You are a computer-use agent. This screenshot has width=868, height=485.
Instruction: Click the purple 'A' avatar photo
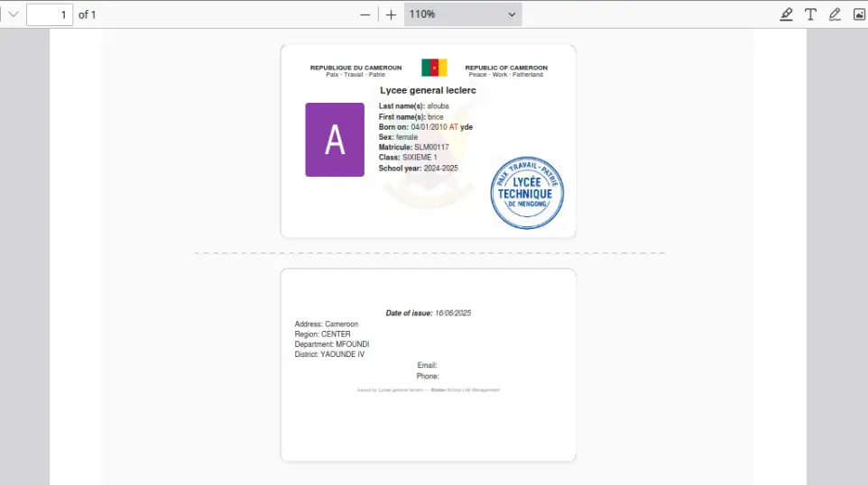[x=335, y=140]
